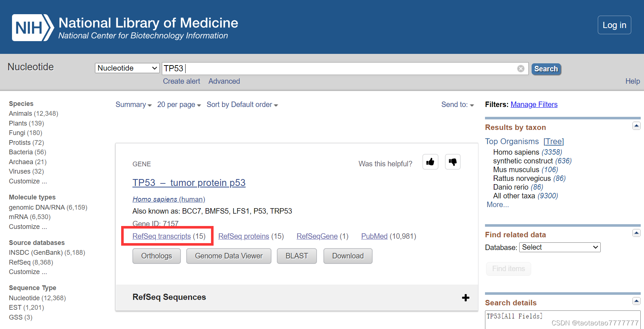Collapse the Find related data panel
This screenshot has width=644, height=329.
tap(636, 233)
